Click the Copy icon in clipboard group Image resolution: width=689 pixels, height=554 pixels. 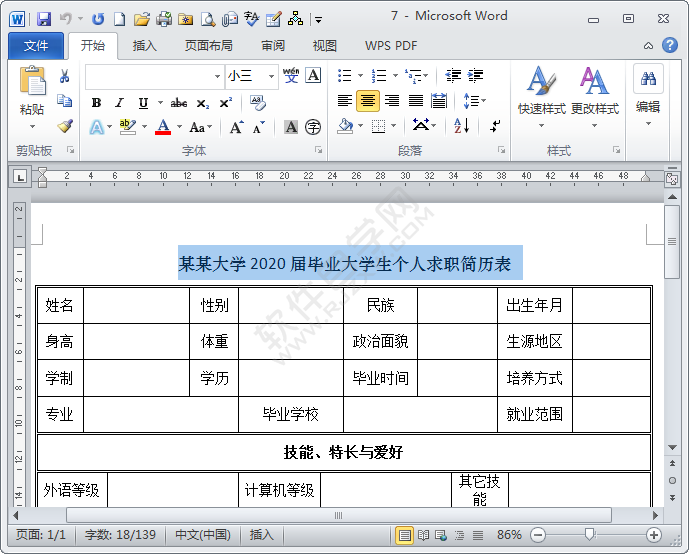pyautogui.click(x=65, y=101)
